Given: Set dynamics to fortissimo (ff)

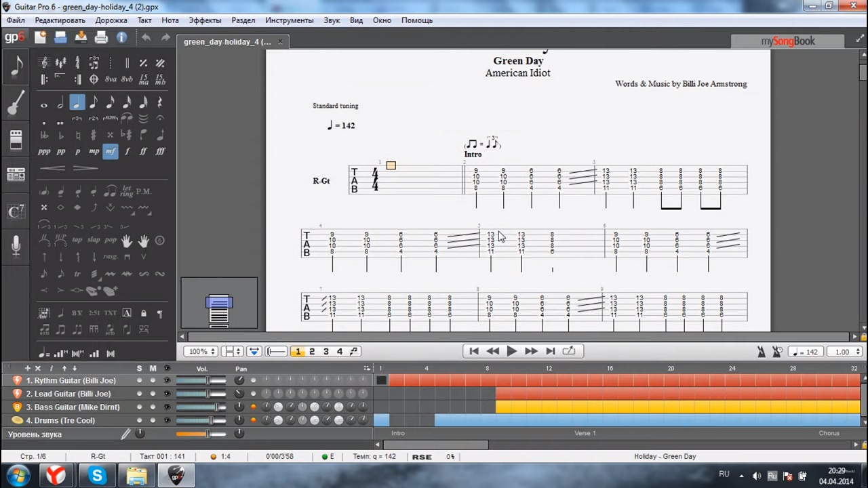Looking at the screenshot, I should [143, 152].
